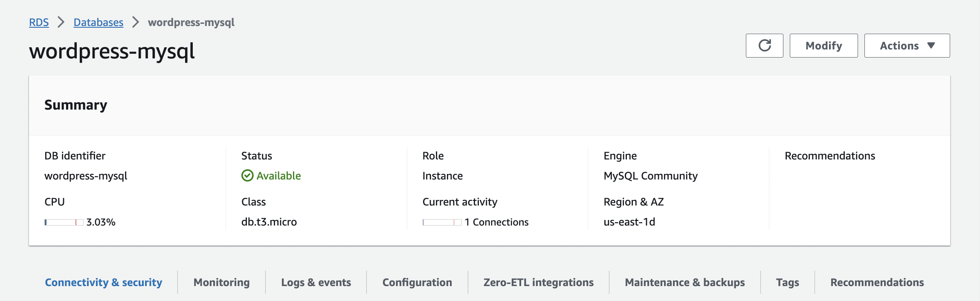This screenshot has width=980, height=301.
Task: Switch to the Configuration tab
Action: (417, 282)
